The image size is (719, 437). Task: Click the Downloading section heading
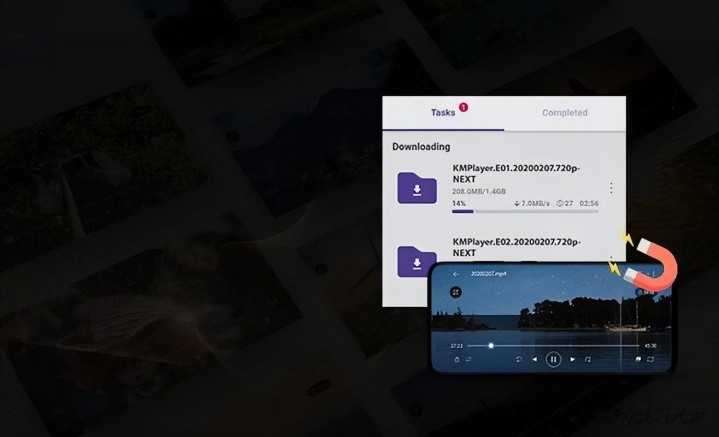pyautogui.click(x=421, y=147)
